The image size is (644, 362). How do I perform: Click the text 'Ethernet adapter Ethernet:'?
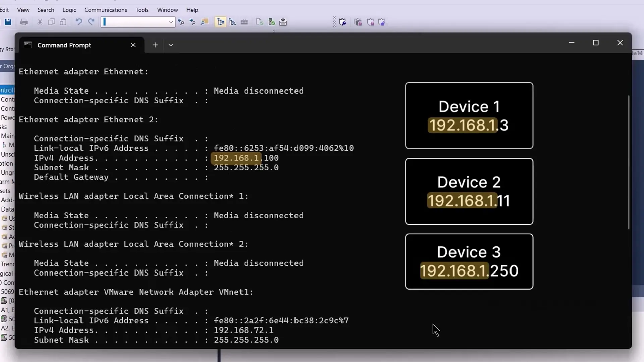pyautogui.click(x=84, y=72)
